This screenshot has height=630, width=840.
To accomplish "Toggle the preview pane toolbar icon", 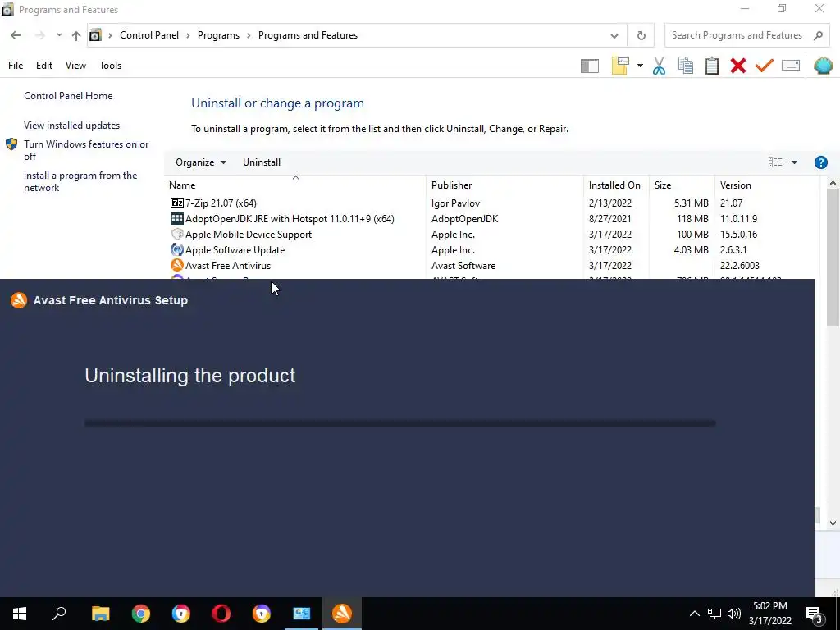I will tap(589, 66).
